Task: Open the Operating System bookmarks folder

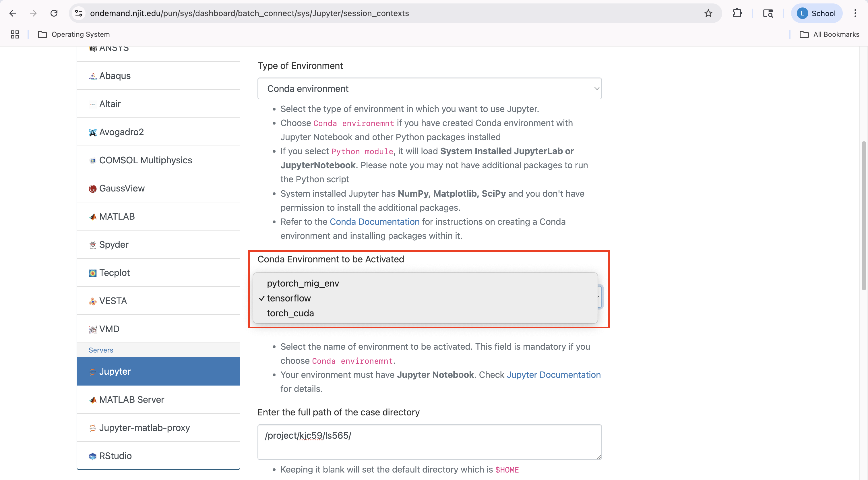Action: (x=74, y=34)
